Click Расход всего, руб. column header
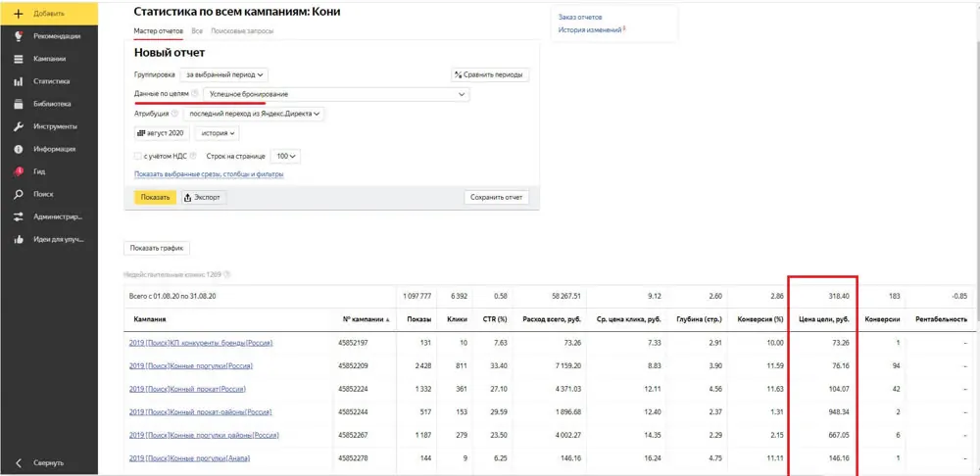Screen dimensions: 980x476 [552, 319]
